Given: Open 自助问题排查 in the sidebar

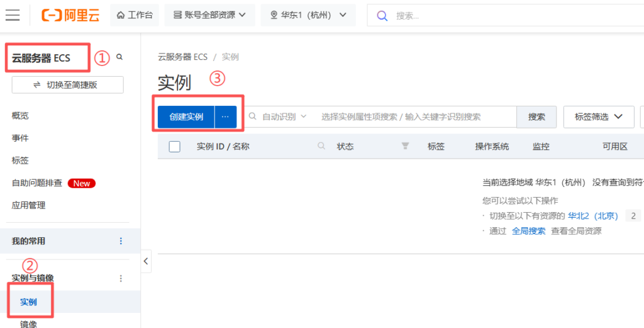Looking at the screenshot, I should click(x=37, y=183).
